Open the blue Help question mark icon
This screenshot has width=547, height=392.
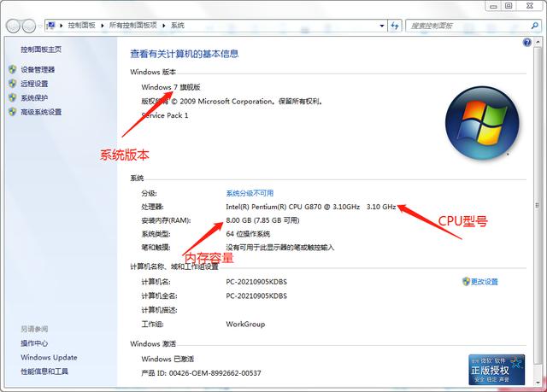[526, 43]
